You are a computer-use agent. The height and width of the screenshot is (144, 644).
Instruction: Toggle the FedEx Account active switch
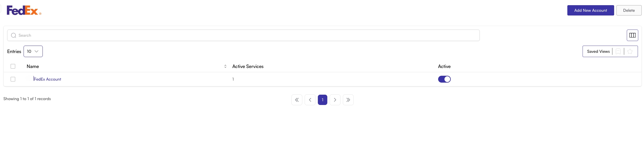tap(444, 79)
